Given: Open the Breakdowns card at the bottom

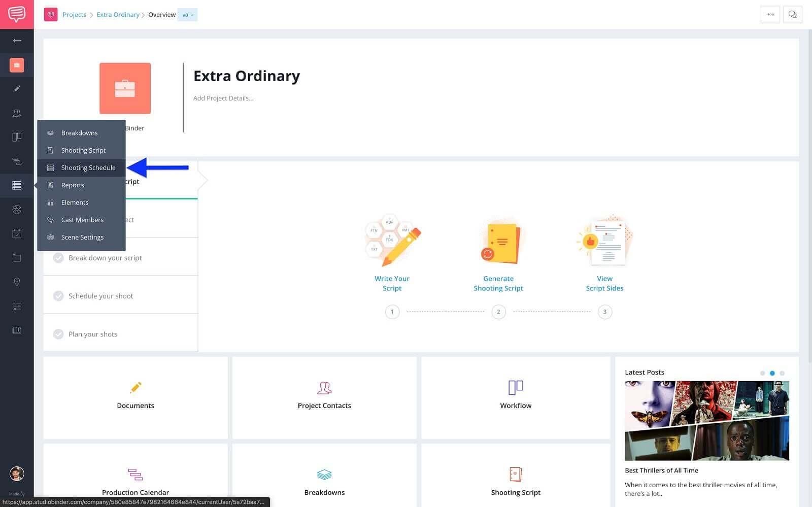Looking at the screenshot, I should point(324,476).
